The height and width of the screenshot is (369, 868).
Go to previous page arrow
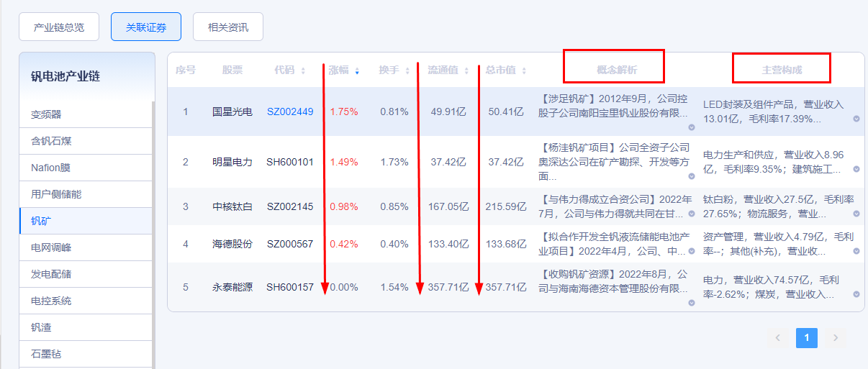pyautogui.click(x=778, y=337)
